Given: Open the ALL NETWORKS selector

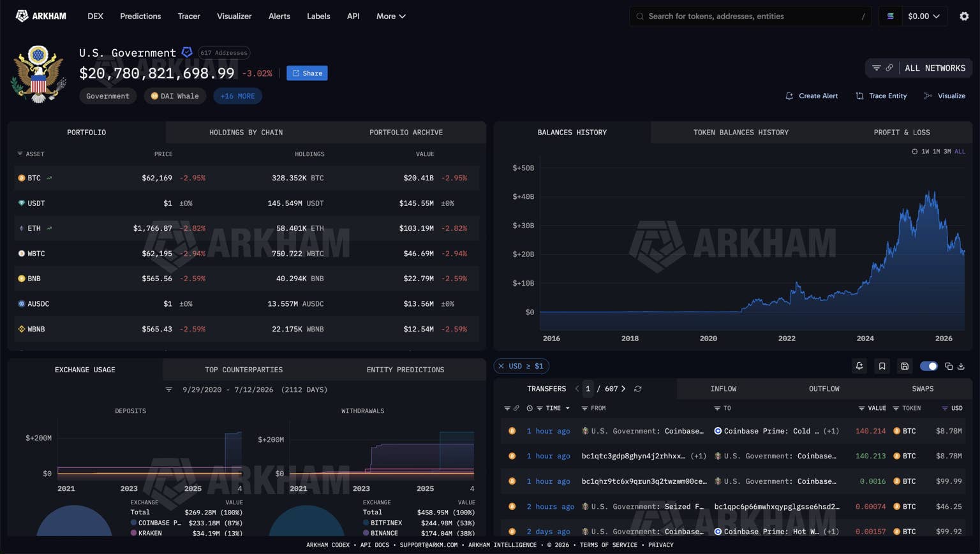Looking at the screenshot, I should pyautogui.click(x=935, y=68).
